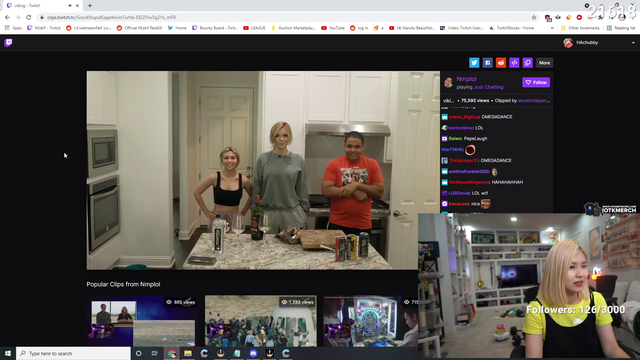Bookmark this page with the star icon
Image resolution: width=640 pixels, height=360 pixels.
point(534,18)
